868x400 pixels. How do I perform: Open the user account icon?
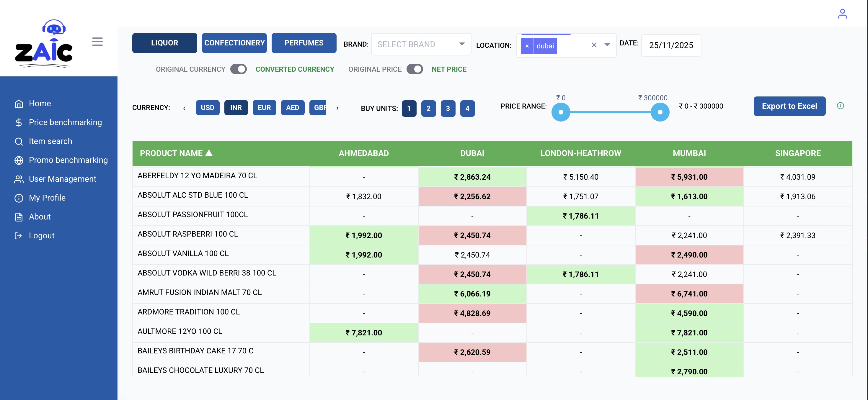842,14
